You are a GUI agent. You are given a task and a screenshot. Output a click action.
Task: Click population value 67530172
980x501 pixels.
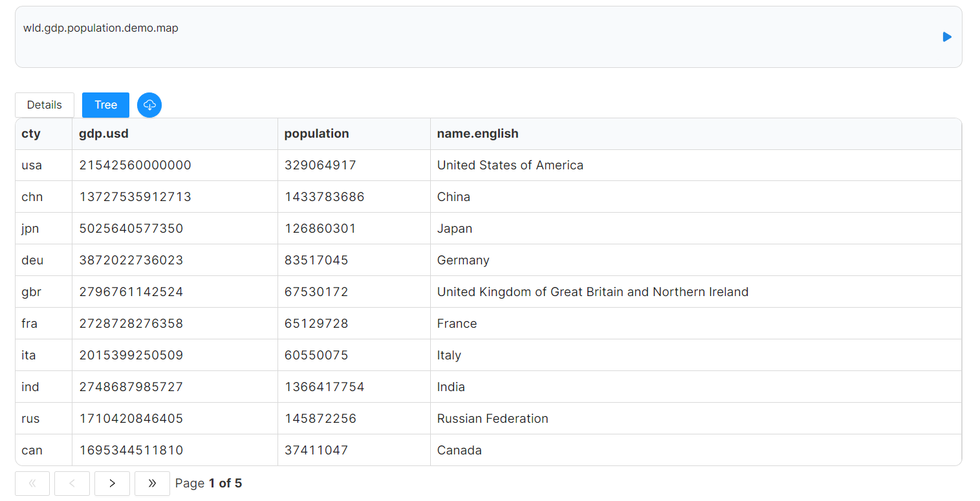pyautogui.click(x=316, y=292)
